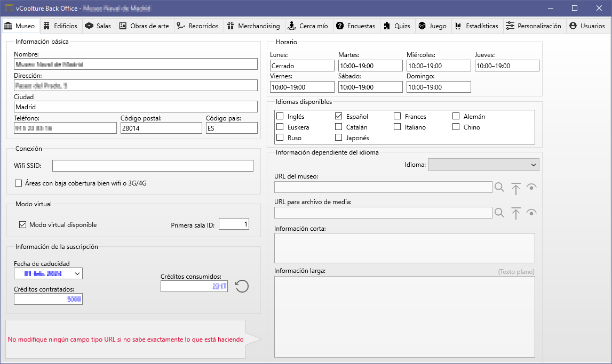Click the Jueves schedule field

(x=507, y=66)
